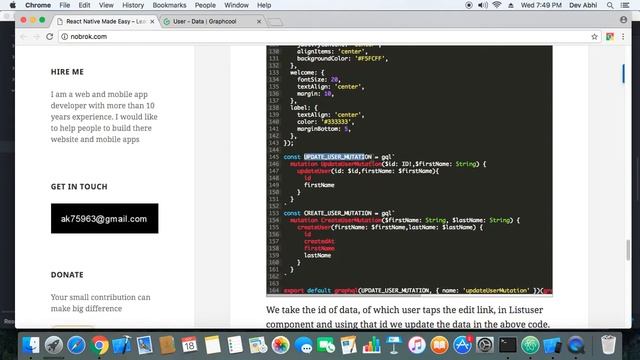Click the ak75963@gmail.com contact button

104,218
